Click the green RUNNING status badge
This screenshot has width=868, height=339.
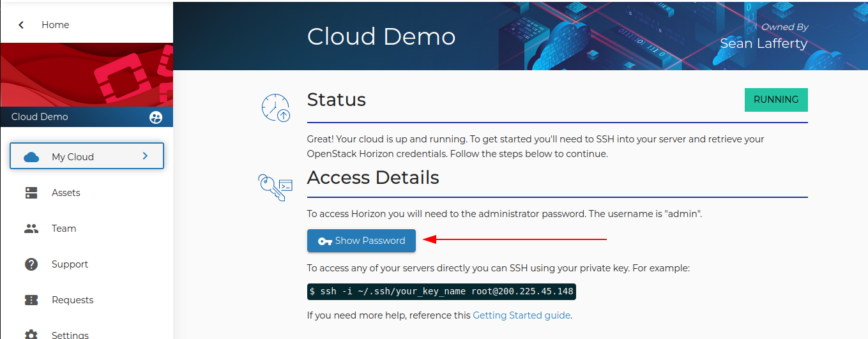776,100
